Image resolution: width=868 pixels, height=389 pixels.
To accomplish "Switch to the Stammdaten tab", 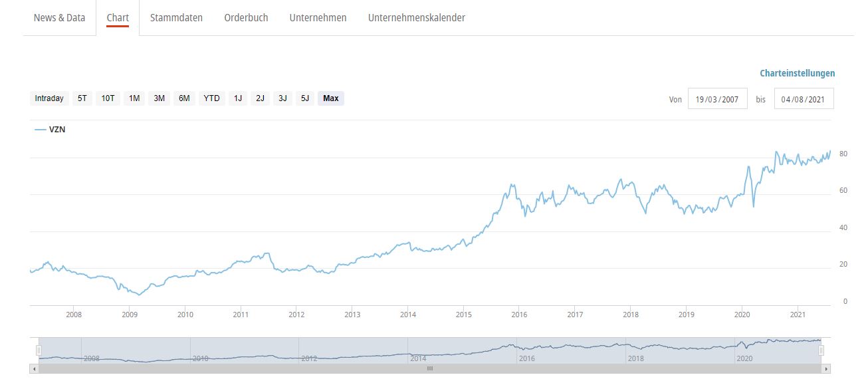I will point(176,18).
